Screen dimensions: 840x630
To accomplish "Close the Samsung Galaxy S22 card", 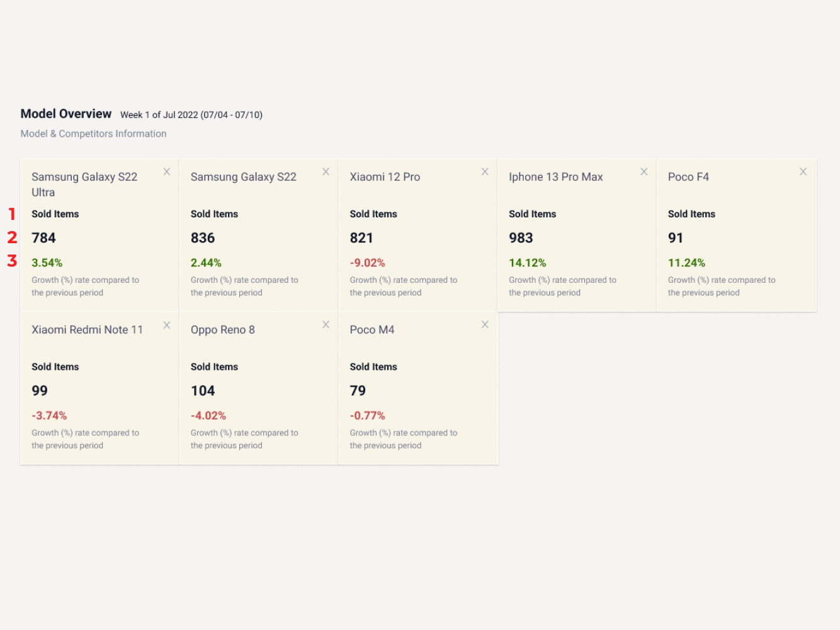I will (x=326, y=172).
